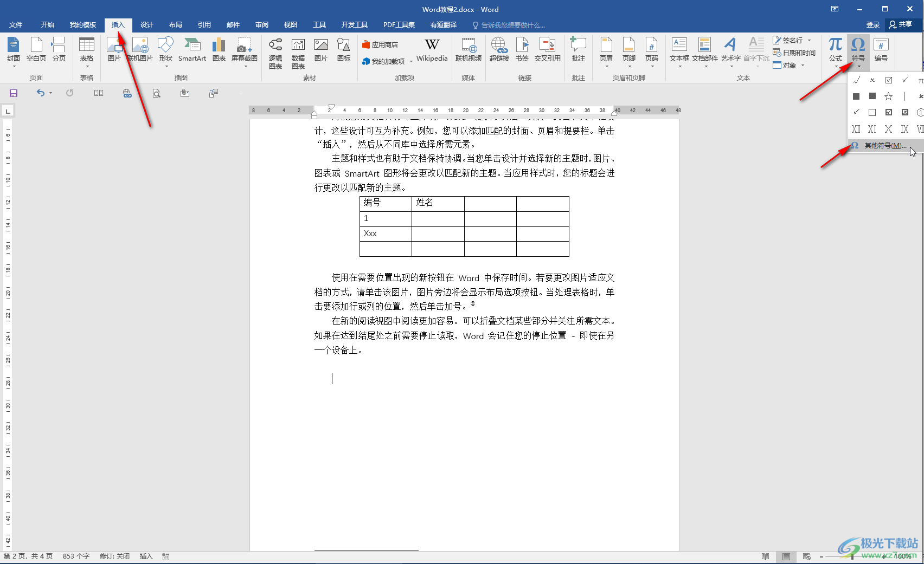This screenshot has width=924, height=564.
Task: Click the table cell containing 姓名
Action: 438,204
